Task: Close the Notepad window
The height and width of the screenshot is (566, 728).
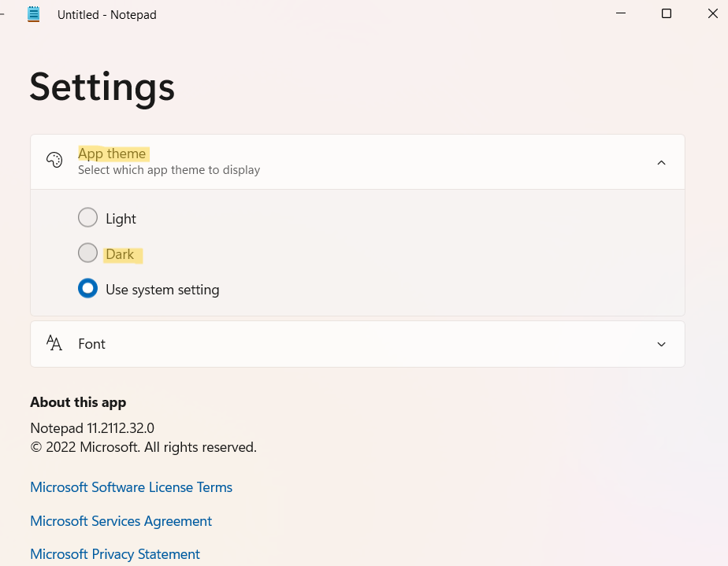Action: point(712,14)
